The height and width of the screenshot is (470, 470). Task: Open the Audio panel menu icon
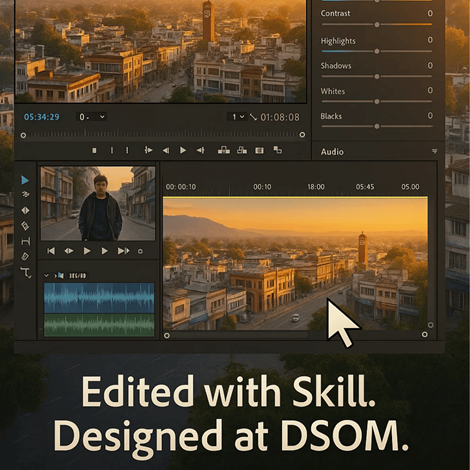434,152
